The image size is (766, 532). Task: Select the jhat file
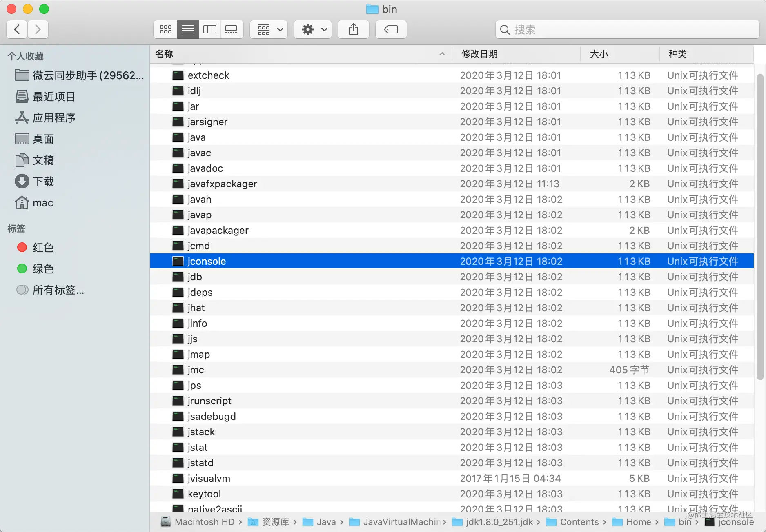[x=452, y=308]
